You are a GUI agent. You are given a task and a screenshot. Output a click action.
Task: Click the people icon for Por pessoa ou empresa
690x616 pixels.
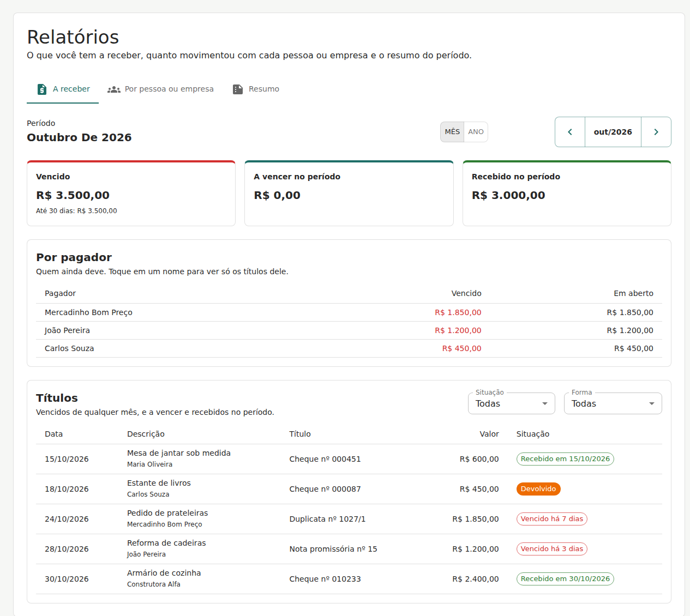[114, 89]
